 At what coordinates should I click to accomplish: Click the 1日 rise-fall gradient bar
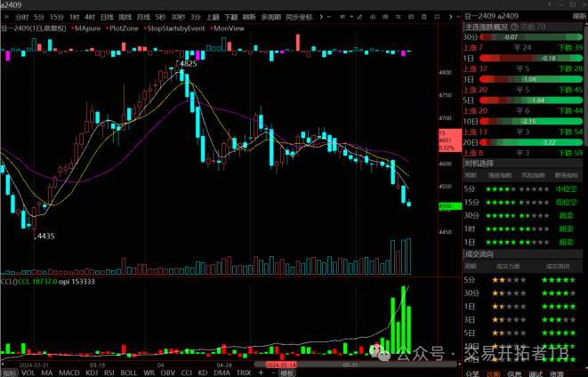pyautogui.click(x=531, y=58)
